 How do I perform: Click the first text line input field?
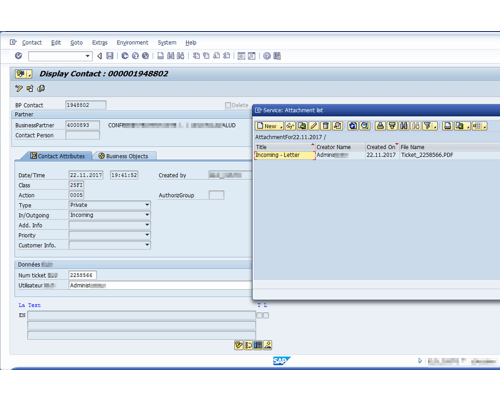point(141,315)
